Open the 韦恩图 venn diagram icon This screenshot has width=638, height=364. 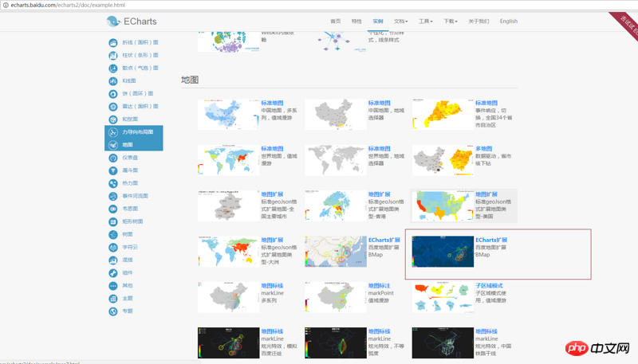coord(113,209)
